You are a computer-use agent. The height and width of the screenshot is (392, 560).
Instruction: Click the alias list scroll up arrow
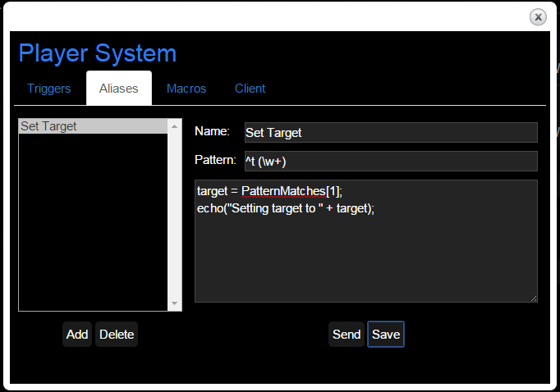point(174,126)
